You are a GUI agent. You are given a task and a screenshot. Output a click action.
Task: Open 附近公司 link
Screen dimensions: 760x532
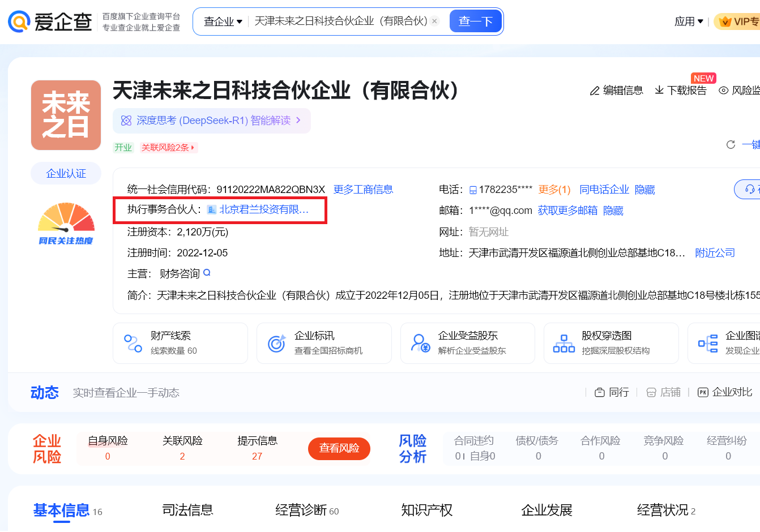(x=715, y=253)
